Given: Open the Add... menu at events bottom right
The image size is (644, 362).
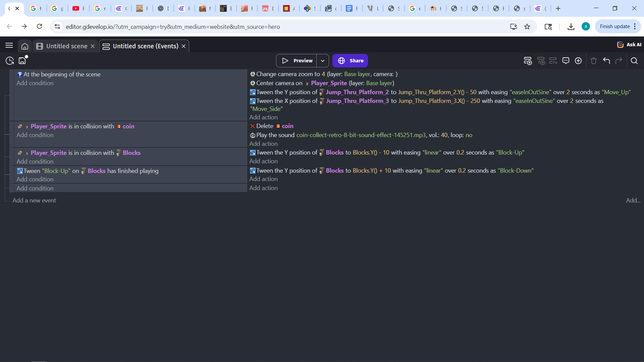Looking at the screenshot, I should pos(633,200).
